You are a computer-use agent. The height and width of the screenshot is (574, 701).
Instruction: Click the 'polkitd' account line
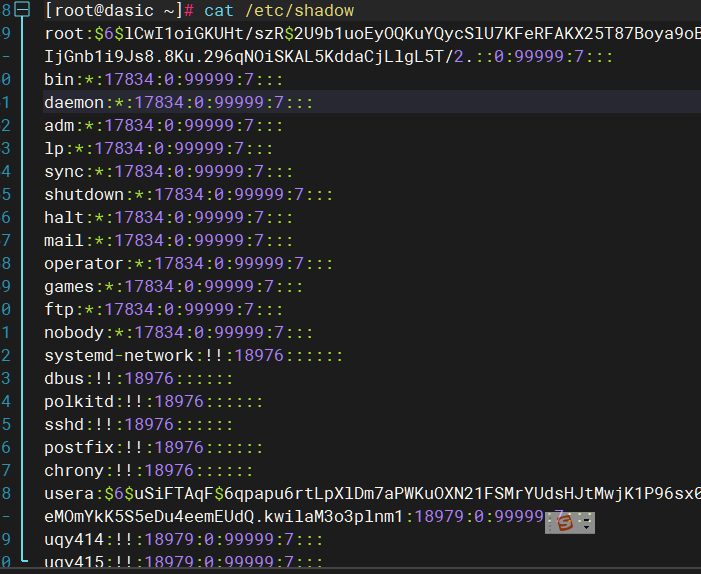click(x=154, y=401)
